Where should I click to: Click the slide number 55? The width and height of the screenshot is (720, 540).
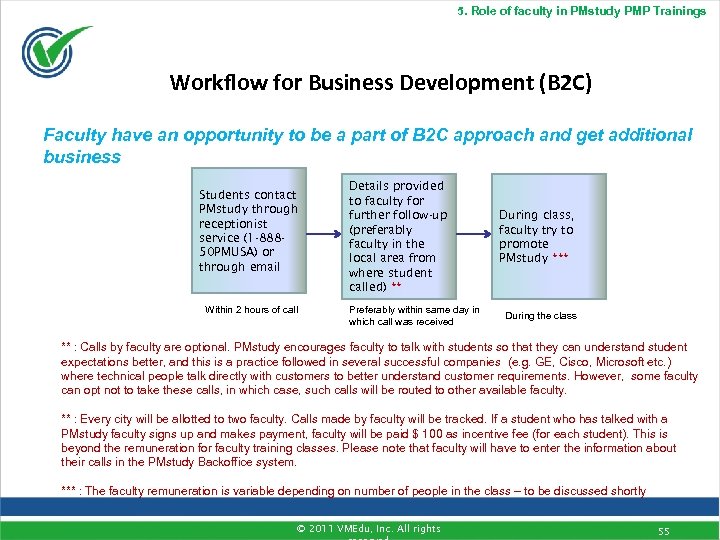[664, 532]
